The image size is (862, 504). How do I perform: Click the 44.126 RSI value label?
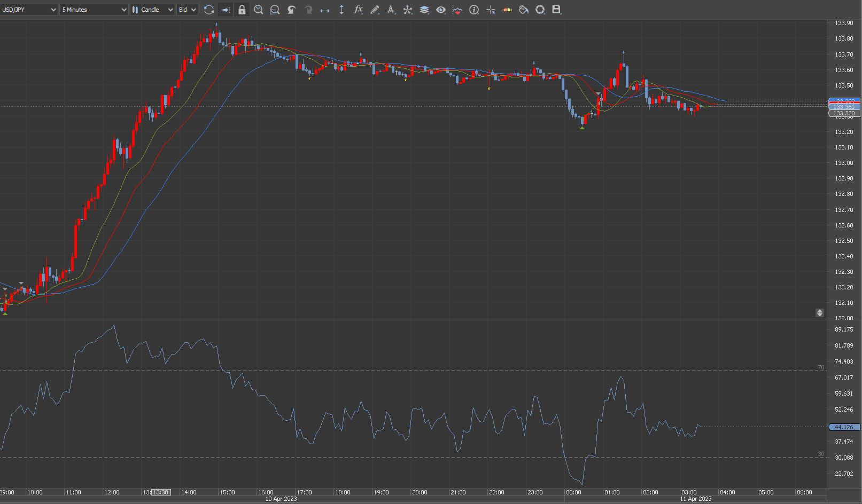click(844, 427)
